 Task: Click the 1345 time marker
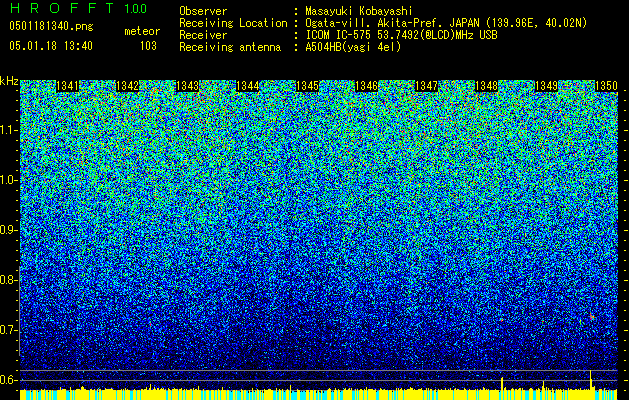307,86
